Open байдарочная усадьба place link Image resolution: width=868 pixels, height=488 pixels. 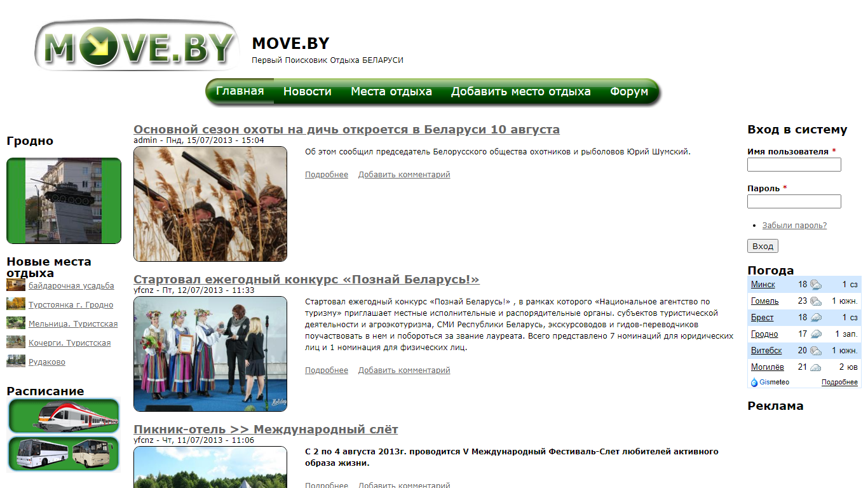tap(71, 286)
